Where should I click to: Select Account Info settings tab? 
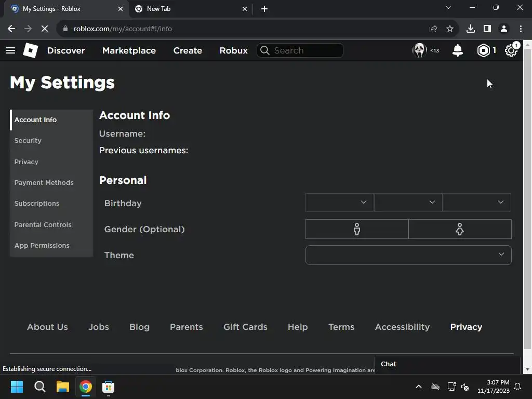[x=51, y=120]
